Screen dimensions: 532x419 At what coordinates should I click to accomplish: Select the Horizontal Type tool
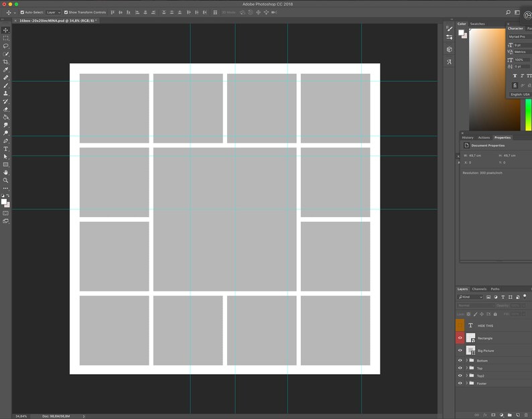(x=6, y=149)
